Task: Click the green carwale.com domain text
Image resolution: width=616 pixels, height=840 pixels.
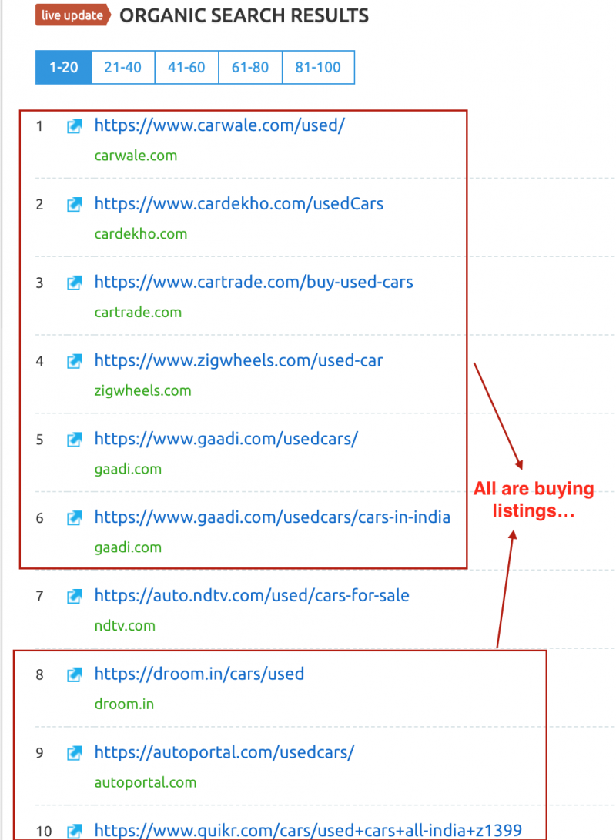Action: 136,156
